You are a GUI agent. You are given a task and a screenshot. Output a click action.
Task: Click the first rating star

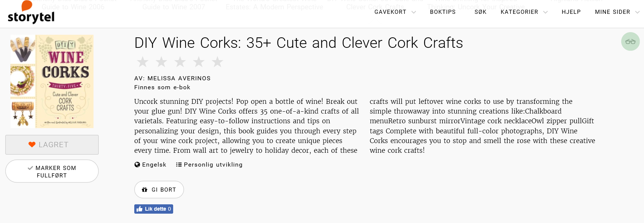[142, 62]
